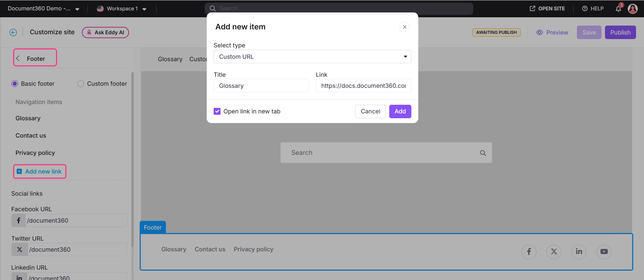Screen dimensions: 644x280
Task: Click the Facebook circle icon in footer
Action: tap(529, 252)
